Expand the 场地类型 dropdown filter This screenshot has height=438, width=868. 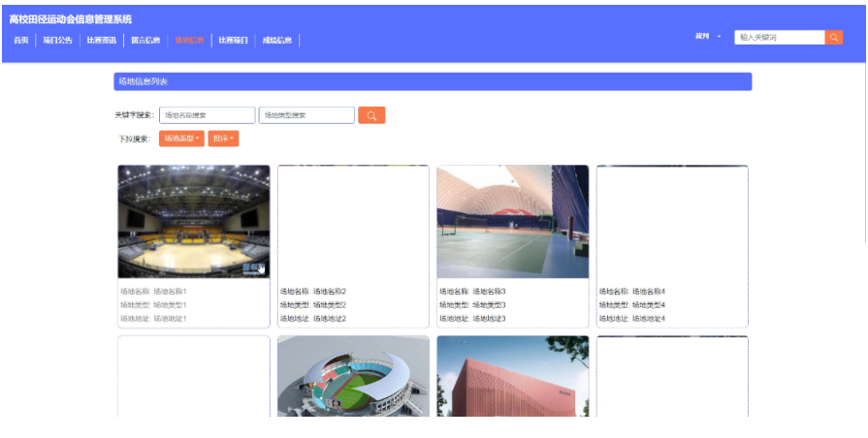[181, 139]
